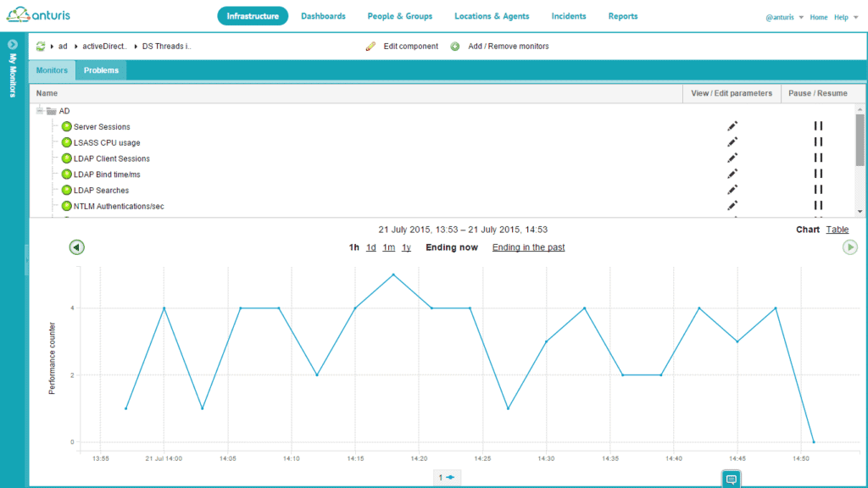Select the Ending in the past option

coord(528,247)
